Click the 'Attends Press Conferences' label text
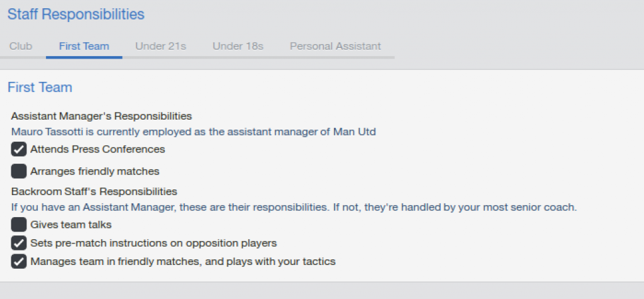The width and height of the screenshot is (644, 299). (97, 149)
